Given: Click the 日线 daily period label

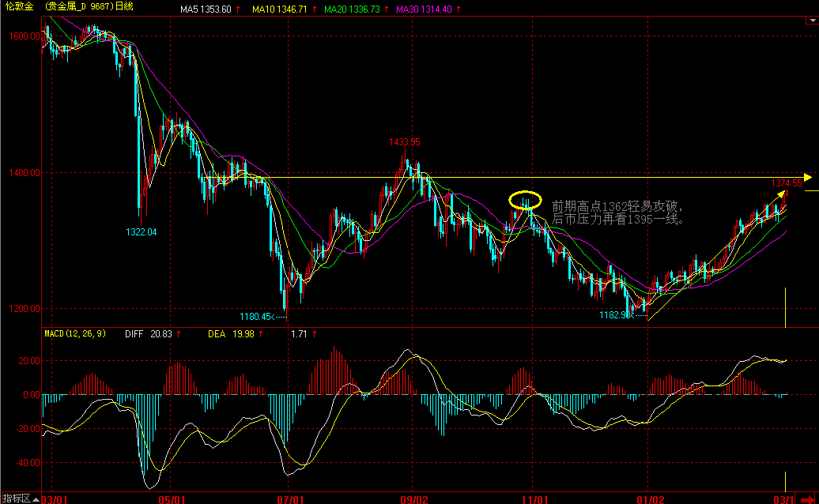Looking at the screenshot, I should click(123, 6).
